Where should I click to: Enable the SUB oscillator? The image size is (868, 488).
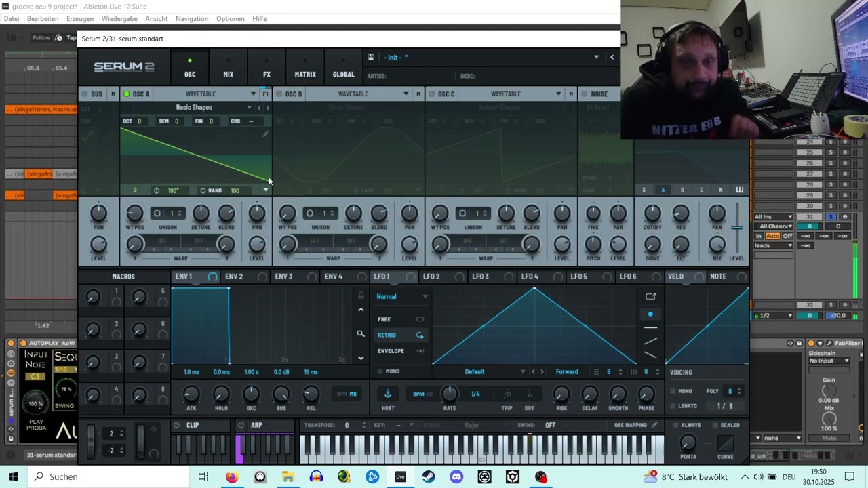coord(85,94)
